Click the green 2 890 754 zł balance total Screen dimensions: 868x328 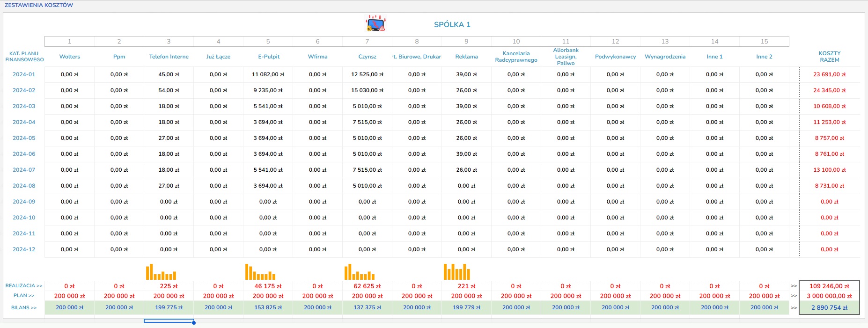click(x=829, y=308)
